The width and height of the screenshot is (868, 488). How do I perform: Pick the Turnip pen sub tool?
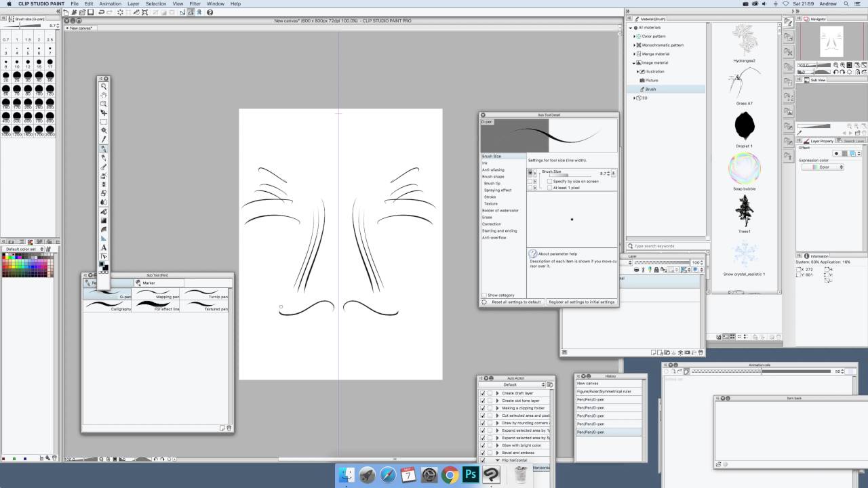[x=205, y=294]
